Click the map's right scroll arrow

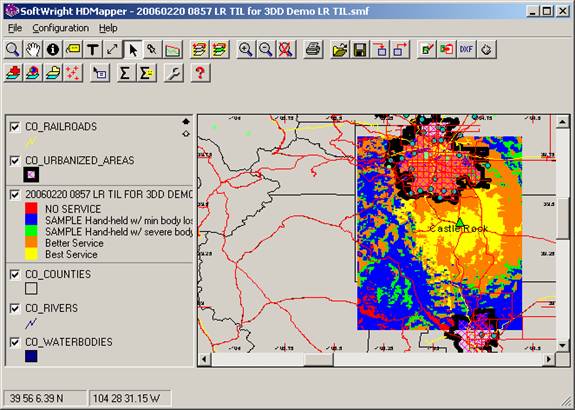coord(549,359)
